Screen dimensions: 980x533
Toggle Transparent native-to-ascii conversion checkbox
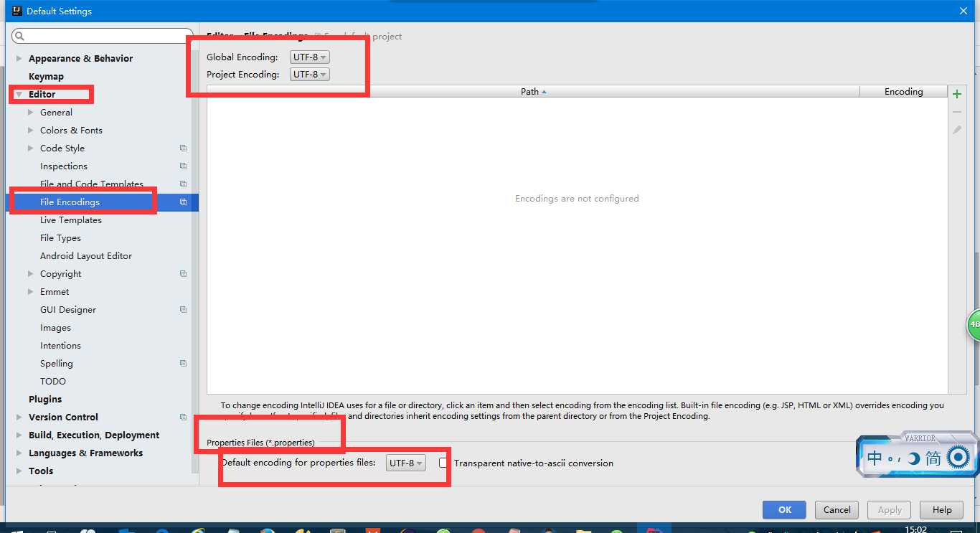[x=443, y=463]
